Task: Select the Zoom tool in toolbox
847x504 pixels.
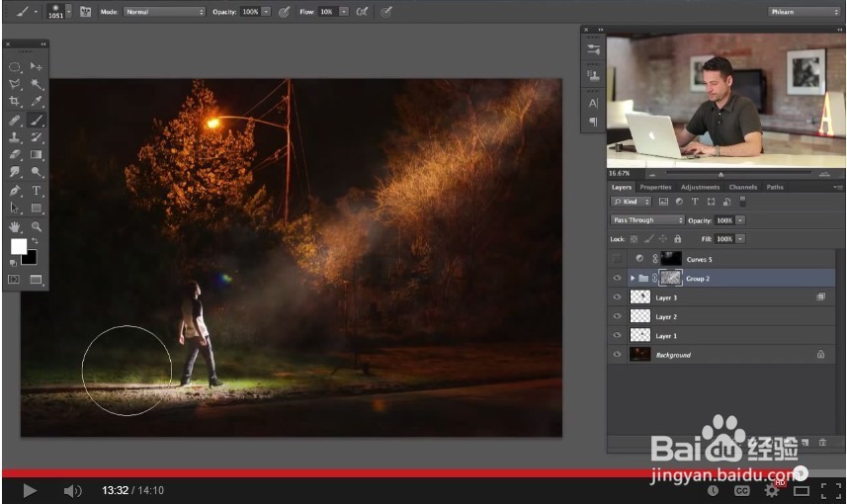Action: (37, 226)
